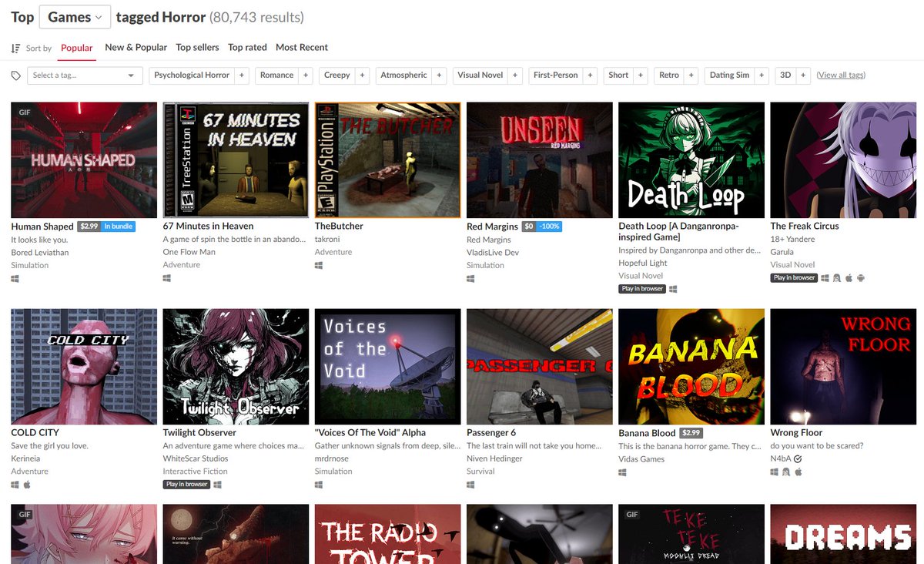Image resolution: width=924 pixels, height=564 pixels.
Task: Add Visual Novel tag with its plus button
Action: pyautogui.click(x=514, y=76)
